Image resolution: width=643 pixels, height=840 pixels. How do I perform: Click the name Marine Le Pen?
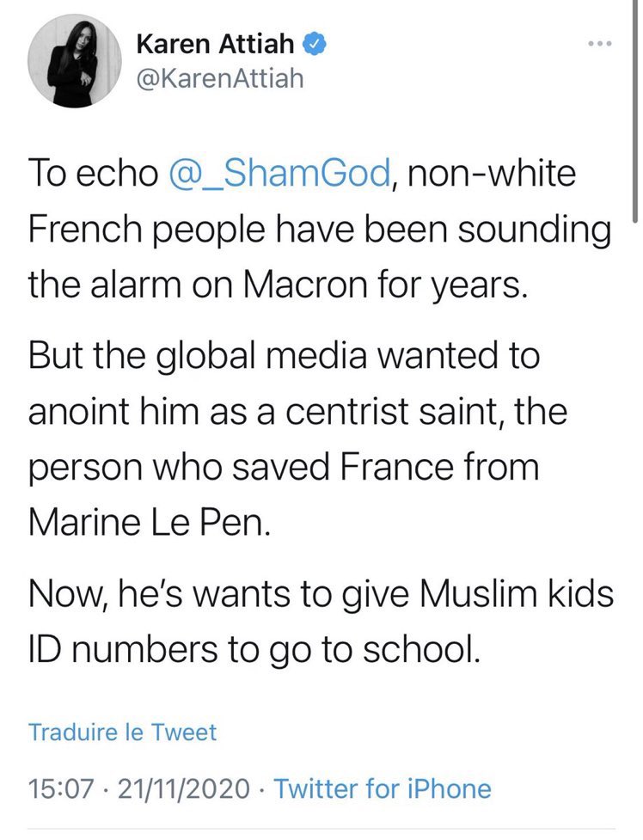(150, 521)
